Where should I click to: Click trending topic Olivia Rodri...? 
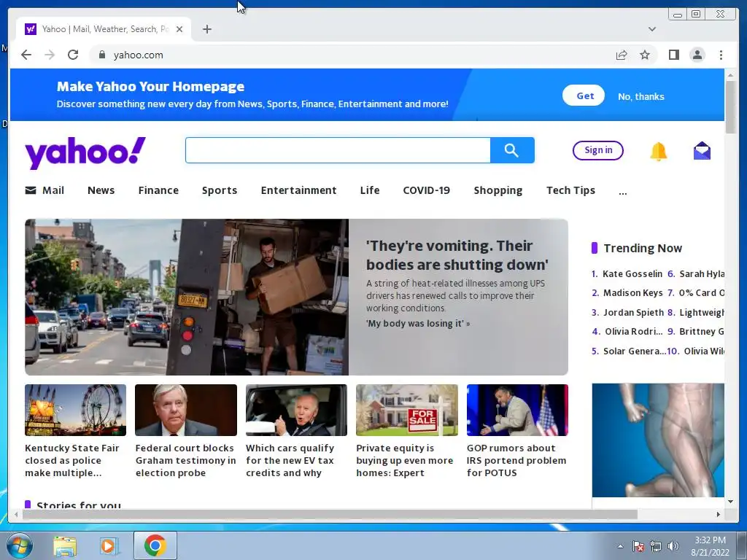click(x=634, y=332)
